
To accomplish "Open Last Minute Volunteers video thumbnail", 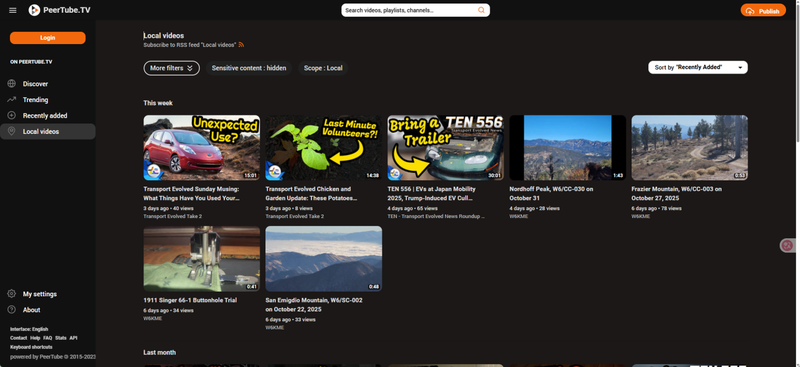I will click(323, 148).
